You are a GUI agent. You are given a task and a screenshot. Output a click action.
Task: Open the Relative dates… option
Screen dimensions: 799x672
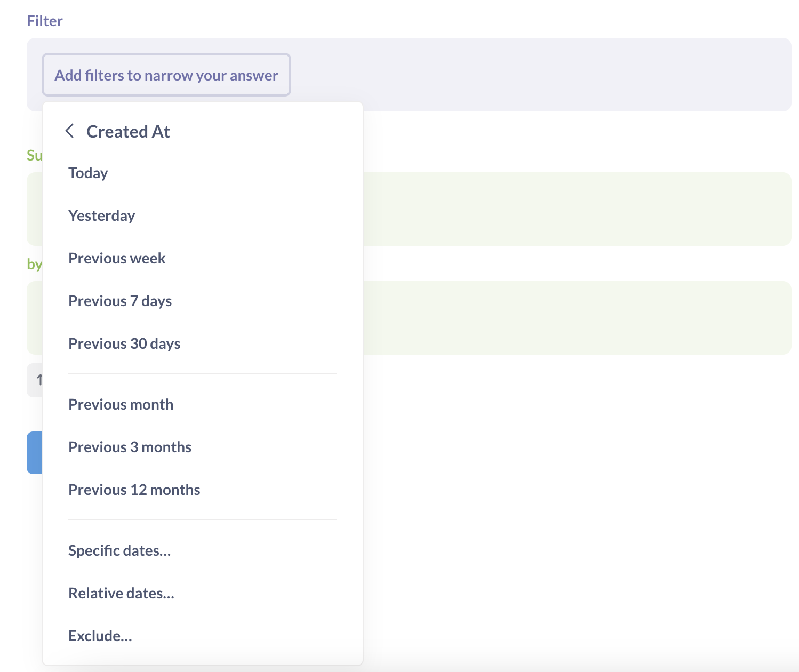pos(121,594)
